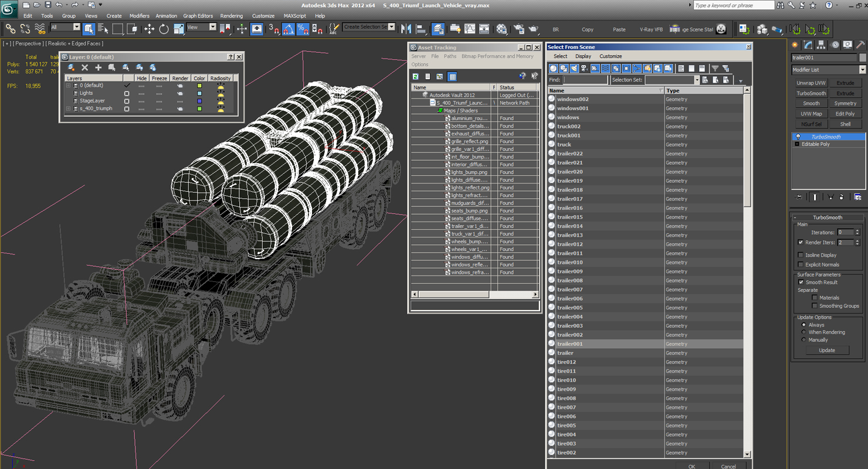This screenshot has width=868, height=469.
Task: Toggle Display Lights filter in Select From Scene
Action: coord(574,69)
